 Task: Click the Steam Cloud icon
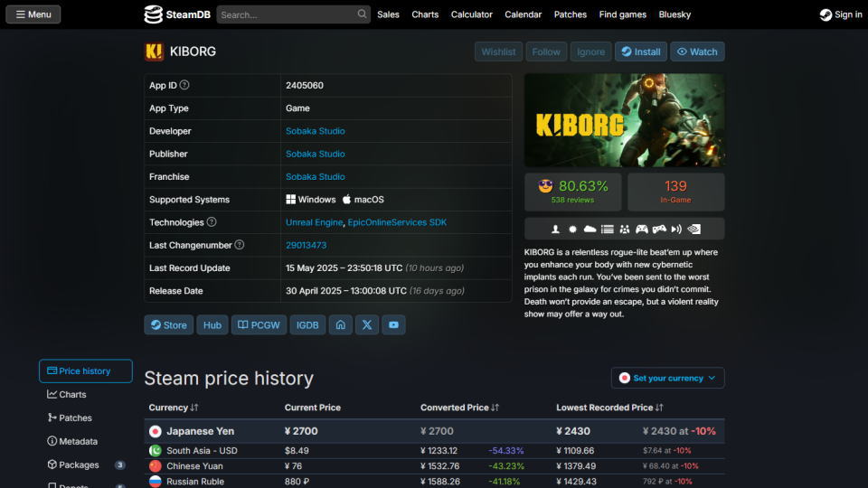590,229
